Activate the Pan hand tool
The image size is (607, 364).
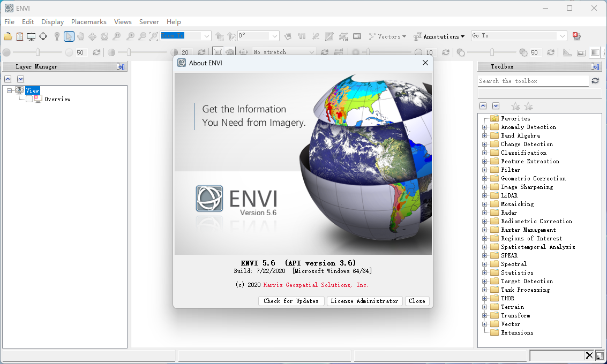coord(80,36)
